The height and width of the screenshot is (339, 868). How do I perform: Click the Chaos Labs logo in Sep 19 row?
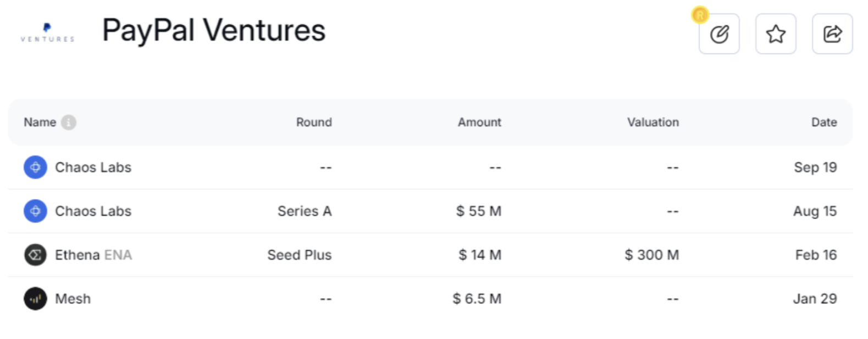(35, 167)
